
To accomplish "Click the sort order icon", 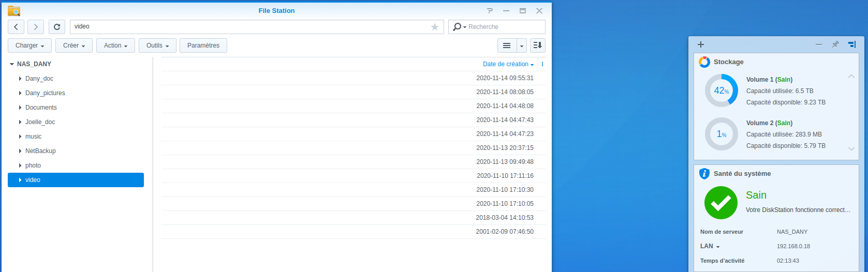I will (538, 46).
